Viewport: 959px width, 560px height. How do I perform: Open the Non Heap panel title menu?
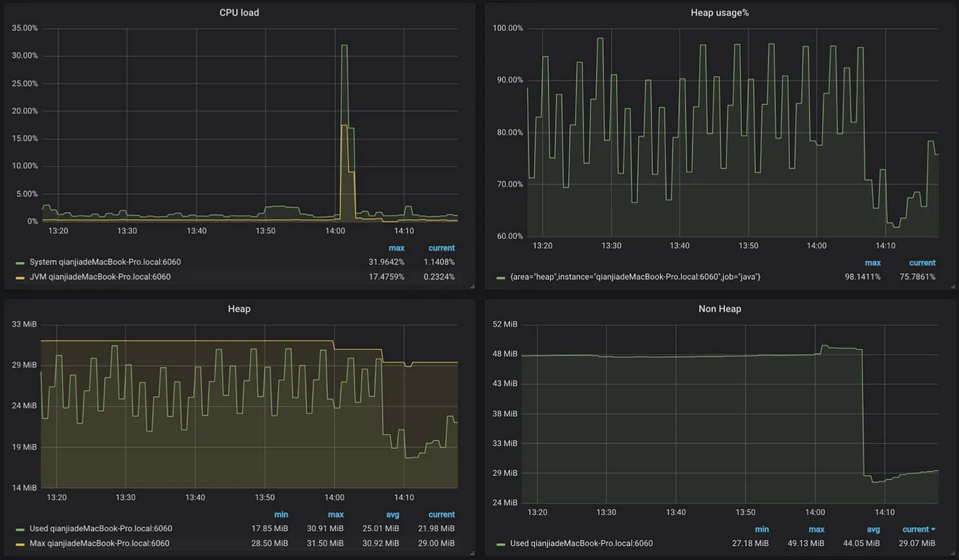(x=719, y=308)
